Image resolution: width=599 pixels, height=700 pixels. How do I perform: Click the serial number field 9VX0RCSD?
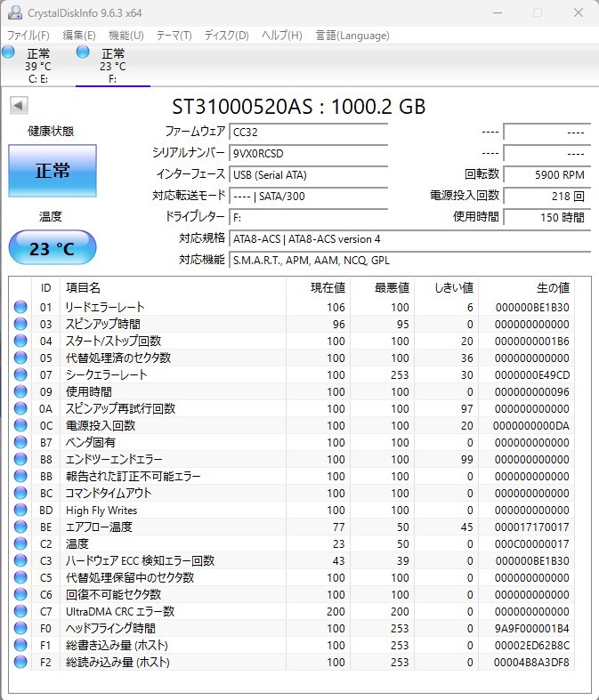coord(308,154)
